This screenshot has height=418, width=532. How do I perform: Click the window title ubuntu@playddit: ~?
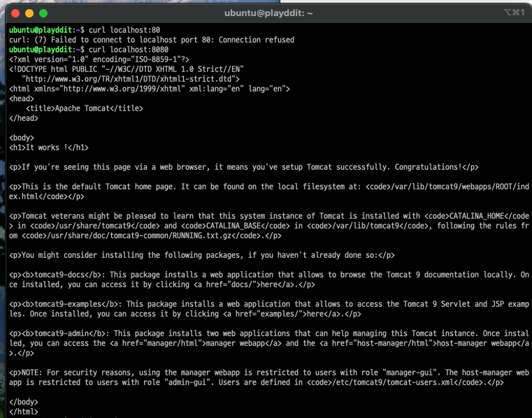point(268,13)
